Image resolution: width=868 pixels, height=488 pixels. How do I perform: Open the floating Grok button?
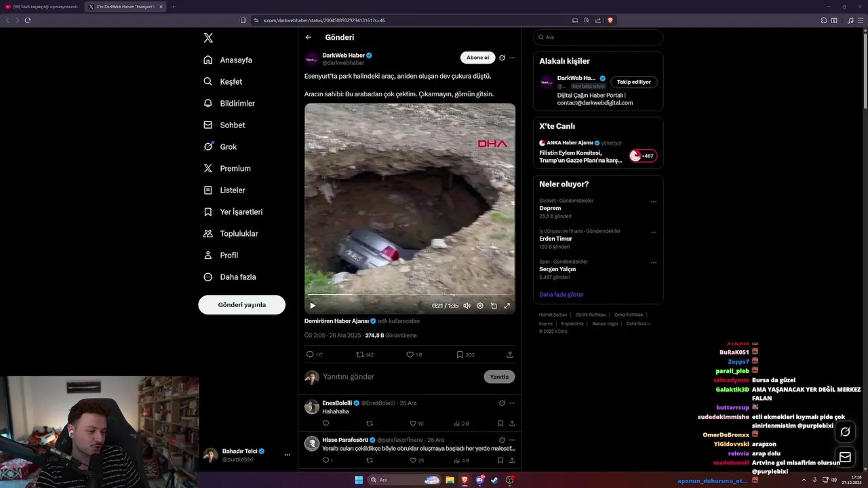(x=845, y=432)
